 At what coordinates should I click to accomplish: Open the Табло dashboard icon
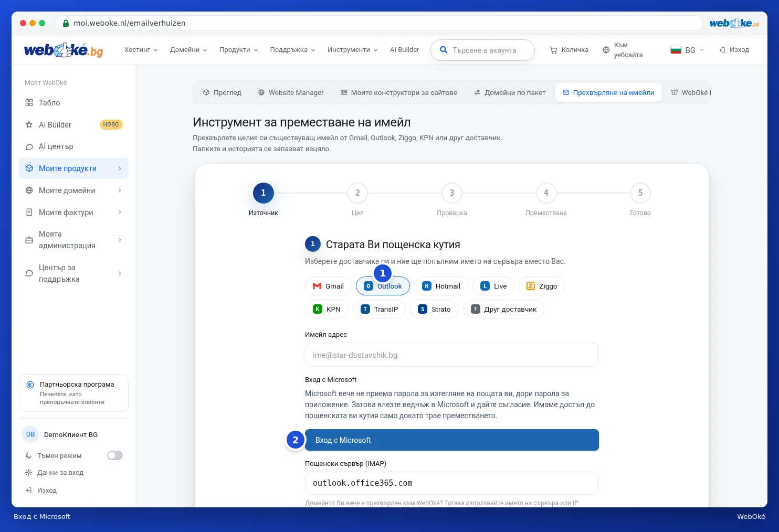point(29,103)
